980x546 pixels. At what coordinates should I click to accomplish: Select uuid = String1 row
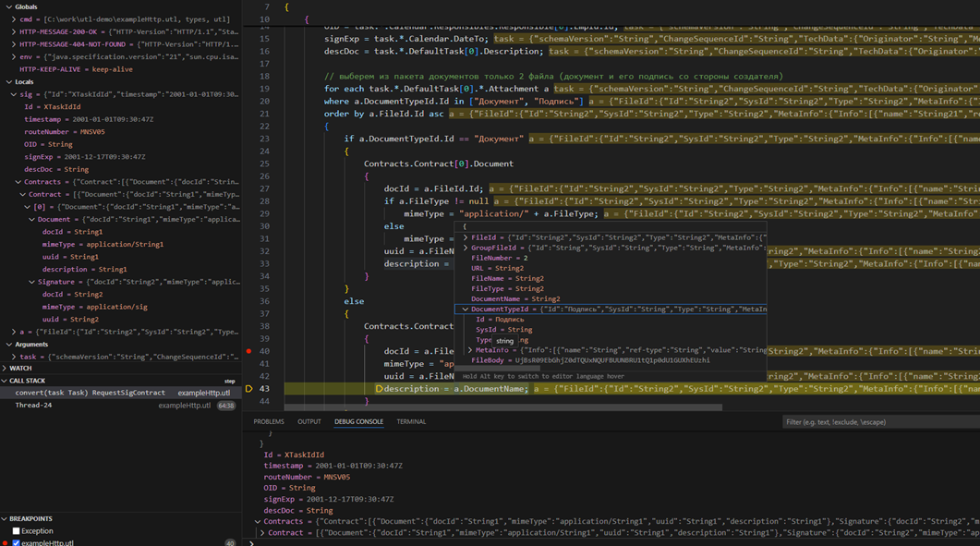[121, 257]
